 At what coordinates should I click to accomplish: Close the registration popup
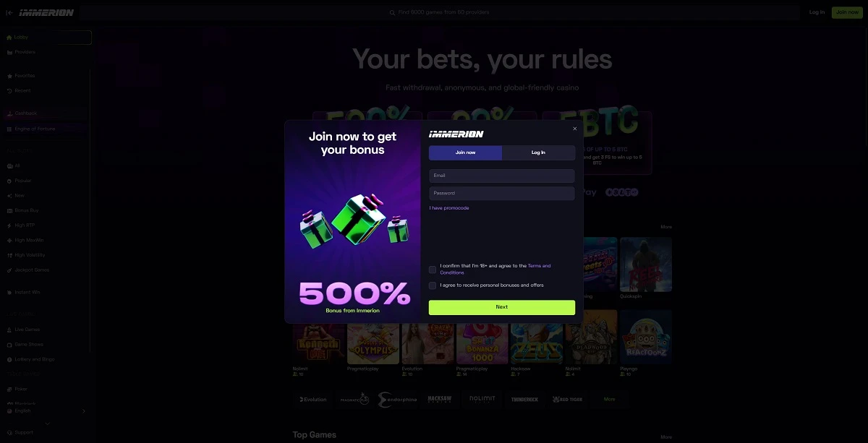[x=575, y=129]
